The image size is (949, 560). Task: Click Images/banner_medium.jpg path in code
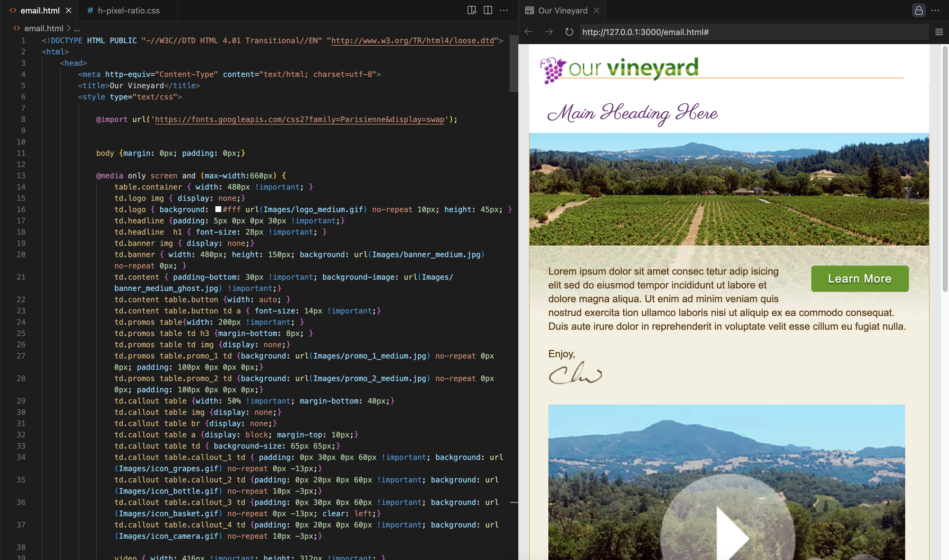click(x=426, y=255)
